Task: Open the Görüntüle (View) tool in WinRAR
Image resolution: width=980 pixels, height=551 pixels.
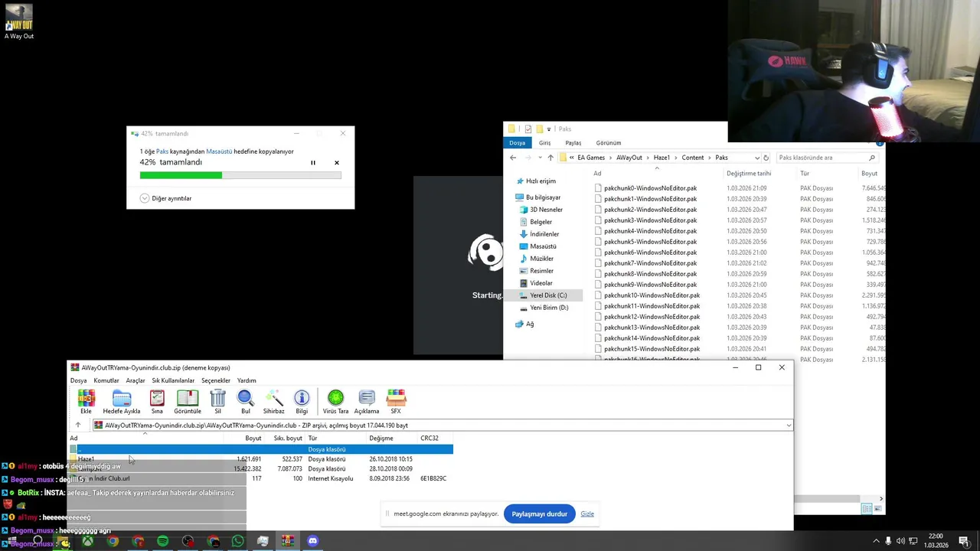Action: [188, 401]
